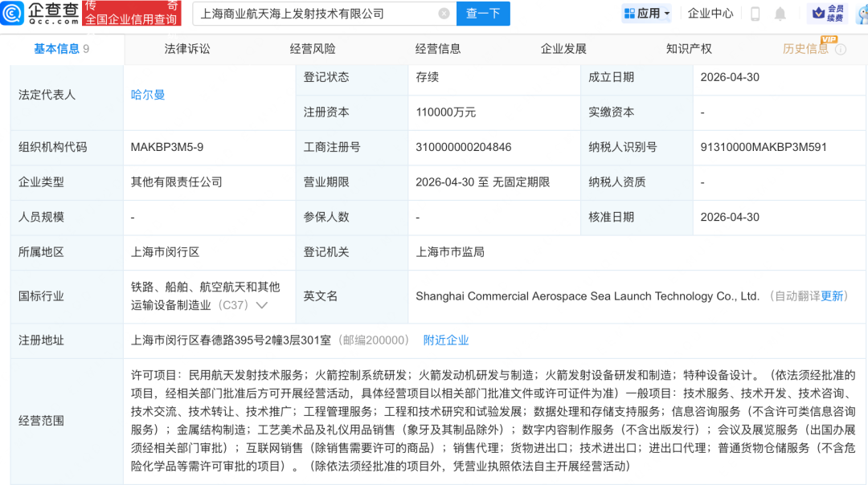Click the 查一下 search button
Image resolution: width=868 pixels, height=485 pixels.
click(483, 13)
